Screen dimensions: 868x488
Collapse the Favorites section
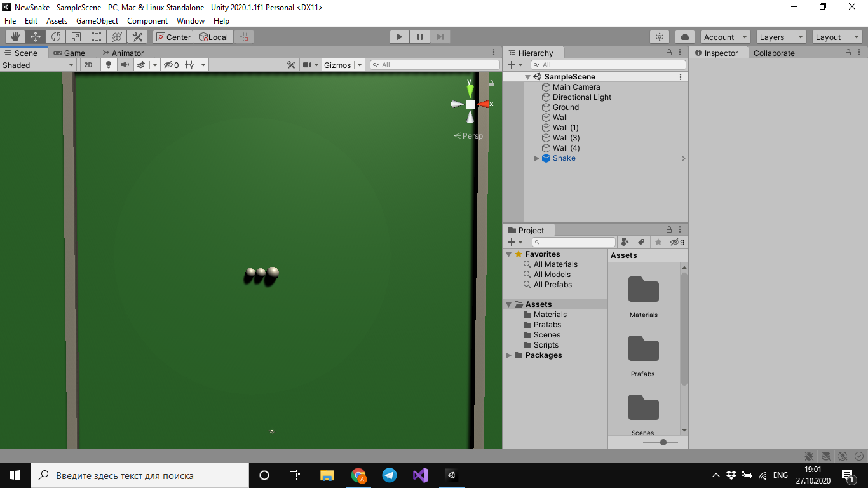click(x=509, y=254)
